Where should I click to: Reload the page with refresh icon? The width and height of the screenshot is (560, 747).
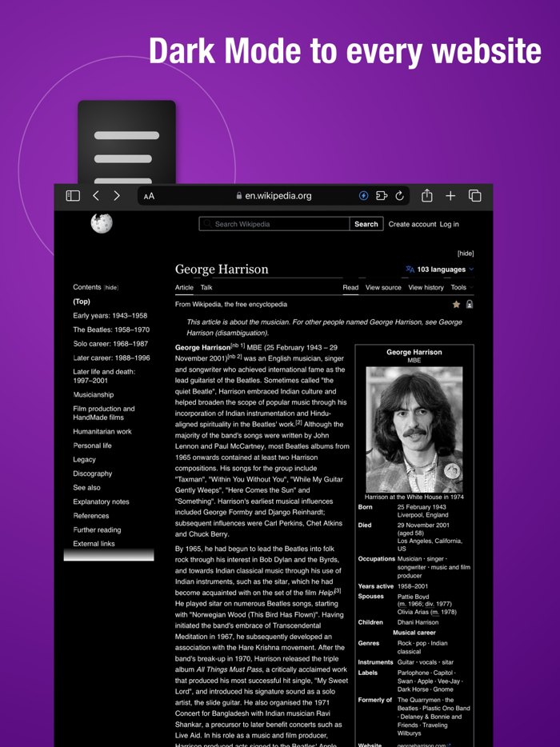(400, 196)
